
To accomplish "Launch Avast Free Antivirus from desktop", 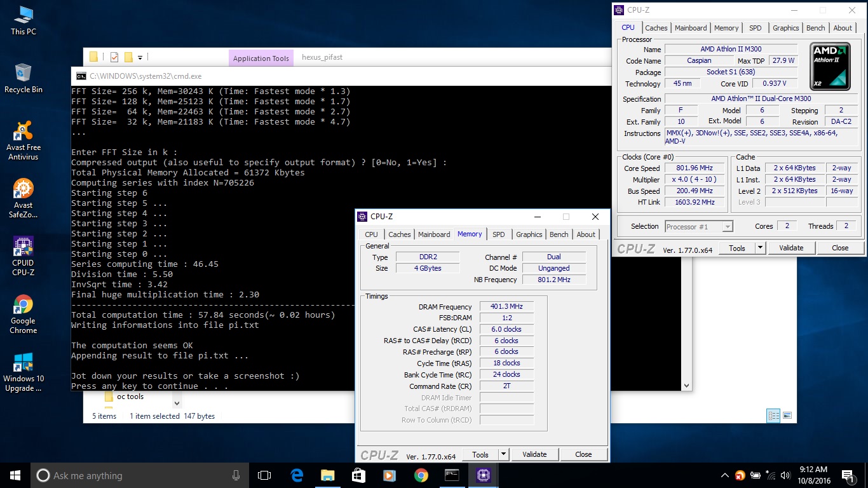I will click(24, 140).
